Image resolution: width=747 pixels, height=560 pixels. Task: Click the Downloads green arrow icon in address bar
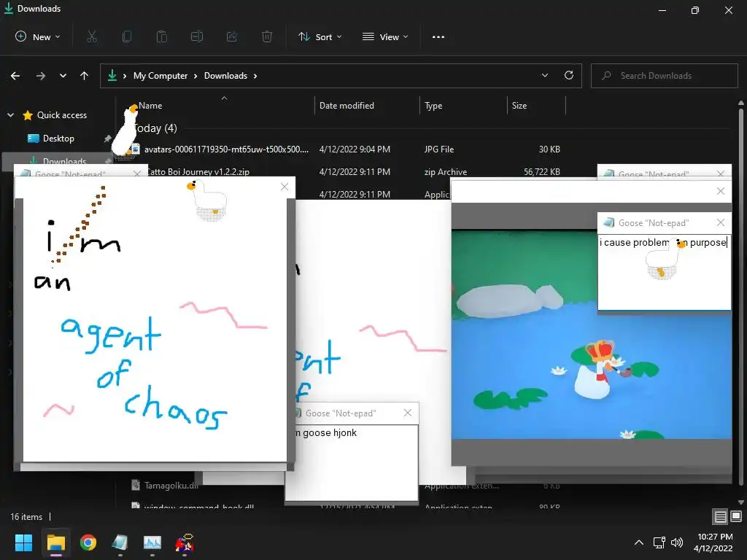(112, 76)
